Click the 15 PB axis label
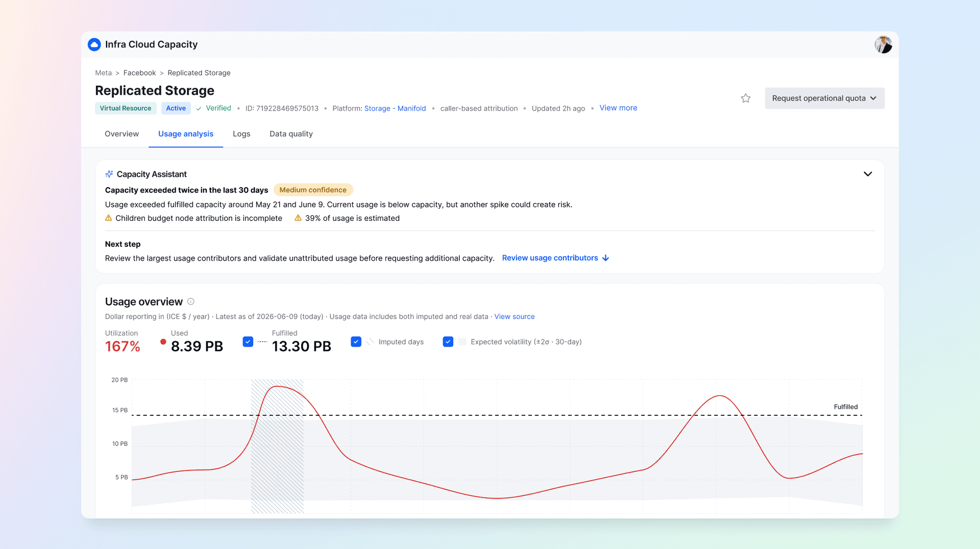980x549 pixels. [120, 410]
